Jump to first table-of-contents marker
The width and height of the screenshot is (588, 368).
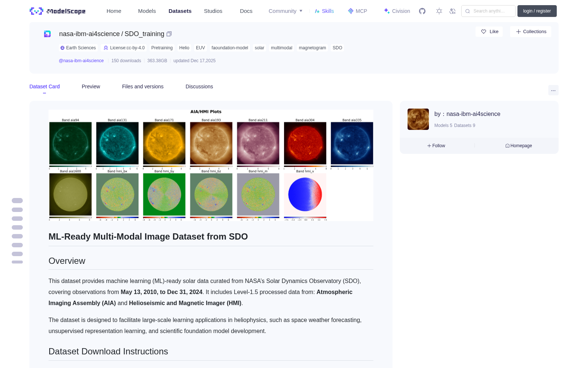pyautogui.click(x=17, y=201)
